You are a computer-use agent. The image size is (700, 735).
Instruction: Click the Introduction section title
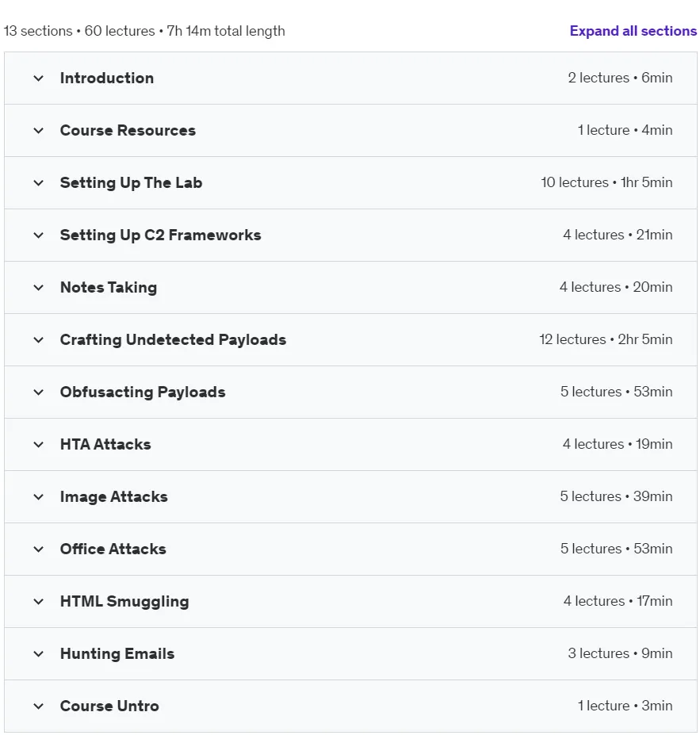(x=107, y=78)
